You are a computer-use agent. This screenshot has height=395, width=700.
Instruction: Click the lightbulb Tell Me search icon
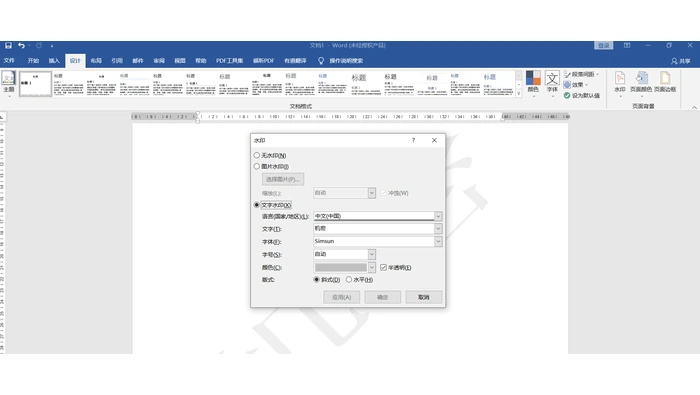[321, 61]
